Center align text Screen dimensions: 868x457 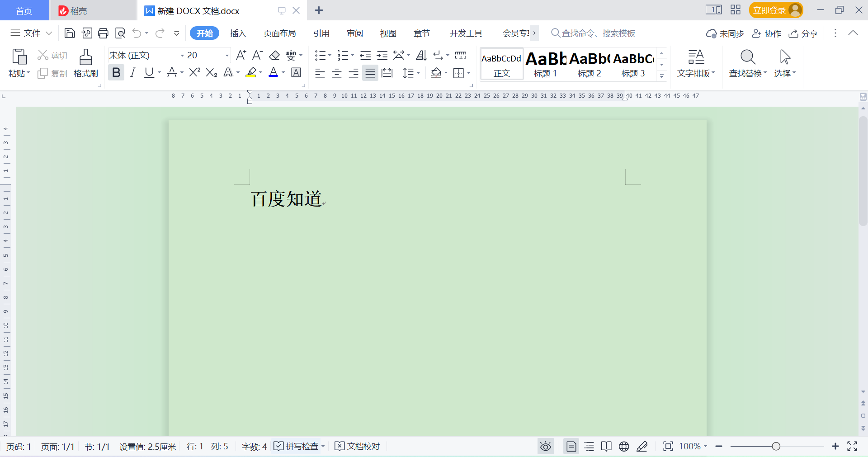point(337,73)
